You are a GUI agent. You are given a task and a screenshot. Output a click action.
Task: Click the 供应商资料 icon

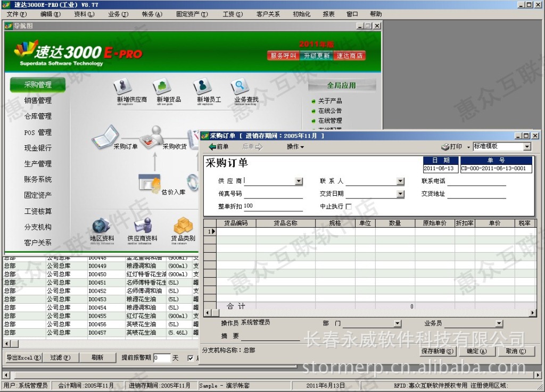[143, 226]
